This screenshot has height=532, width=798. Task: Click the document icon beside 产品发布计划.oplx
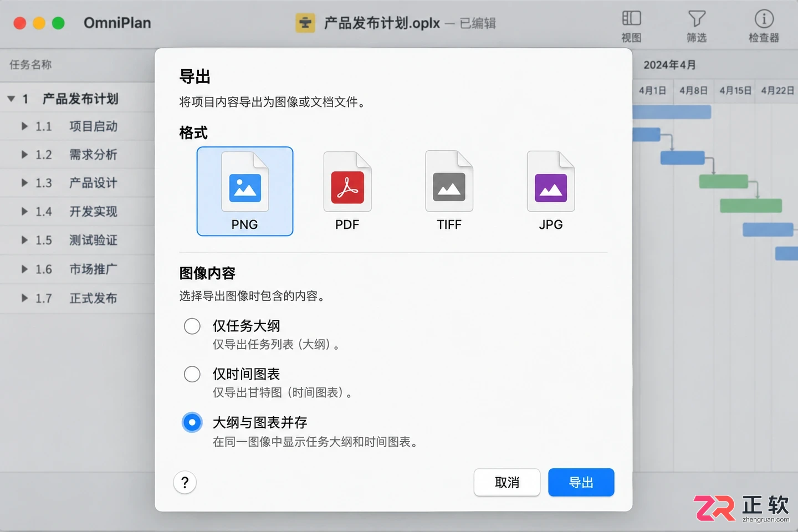(x=305, y=23)
